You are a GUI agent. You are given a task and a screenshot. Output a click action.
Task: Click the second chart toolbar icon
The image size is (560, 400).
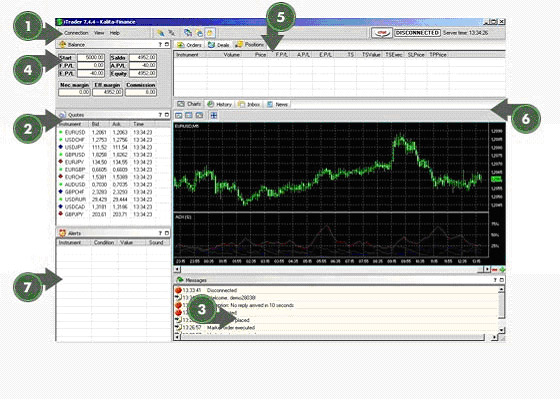pyautogui.click(x=189, y=115)
